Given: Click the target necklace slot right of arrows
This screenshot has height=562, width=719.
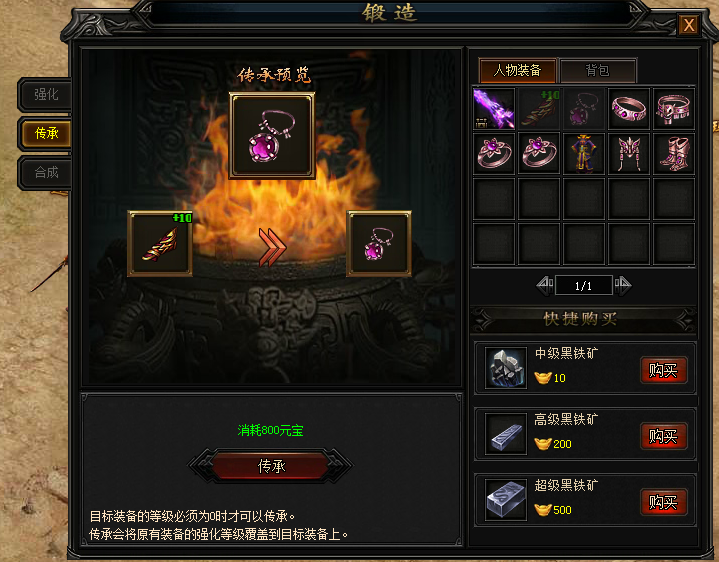Looking at the screenshot, I should [x=379, y=243].
